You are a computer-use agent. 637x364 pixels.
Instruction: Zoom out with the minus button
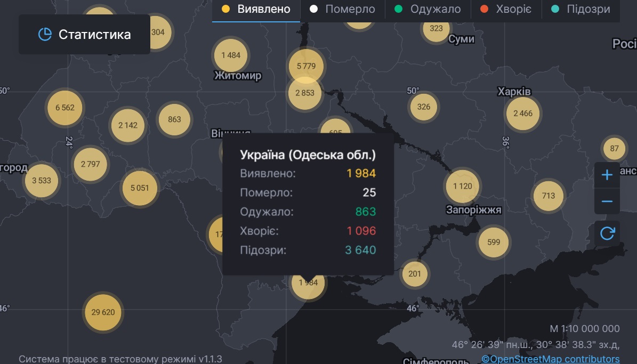(607, 201)
